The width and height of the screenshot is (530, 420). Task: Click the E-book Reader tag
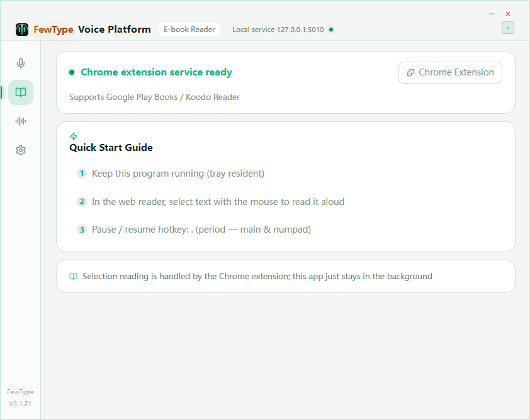(189, 30)
